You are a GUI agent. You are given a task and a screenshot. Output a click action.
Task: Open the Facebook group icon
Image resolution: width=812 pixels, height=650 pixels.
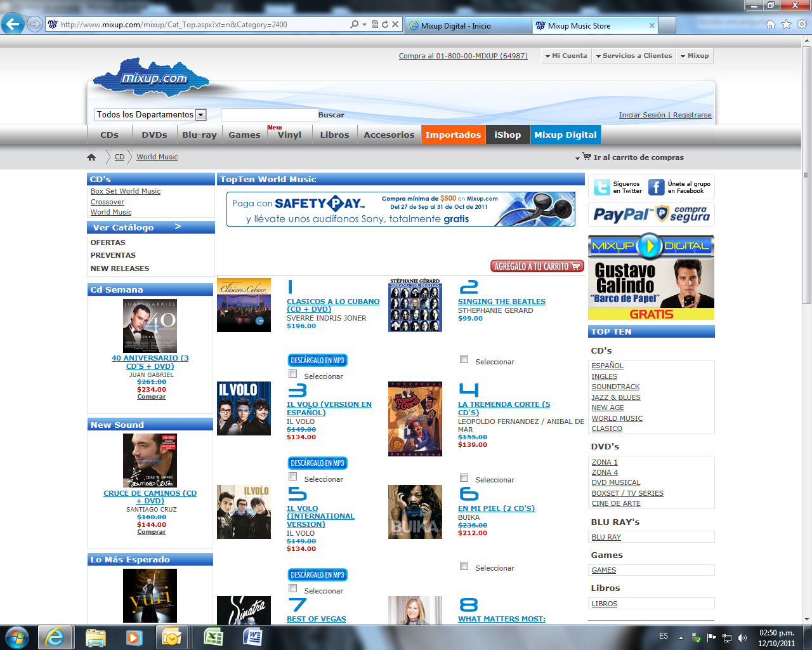point(657,187)
